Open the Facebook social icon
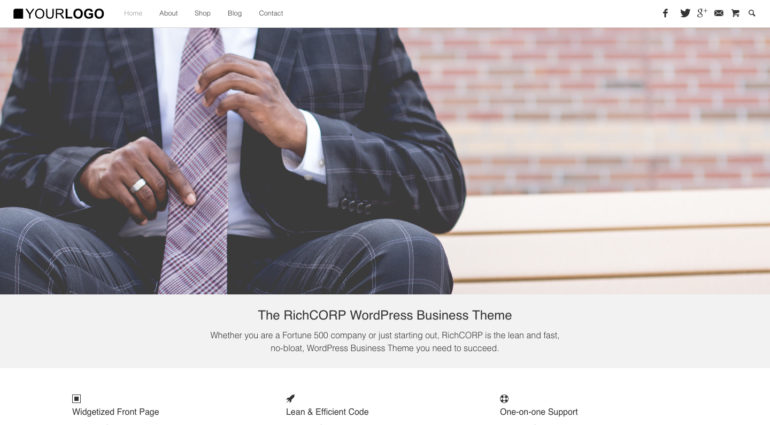 (665, 13)
